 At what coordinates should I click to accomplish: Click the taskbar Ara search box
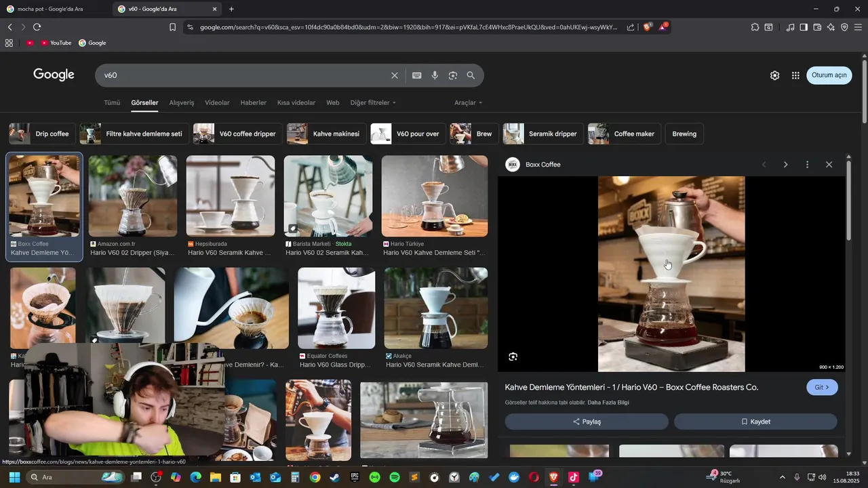[76, 477]
